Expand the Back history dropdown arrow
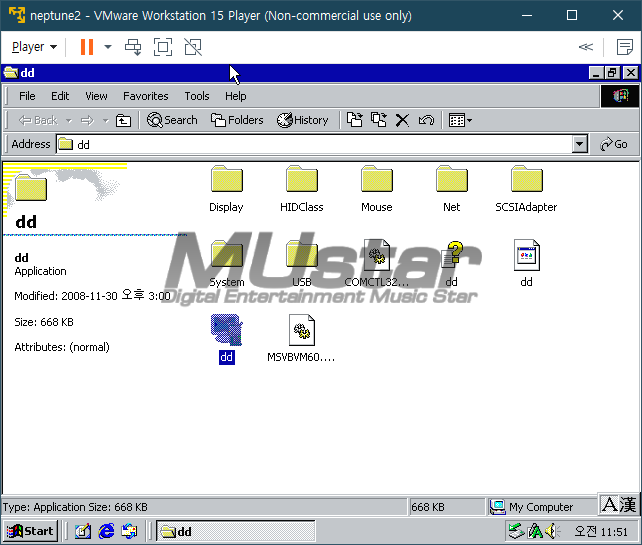 69,120
